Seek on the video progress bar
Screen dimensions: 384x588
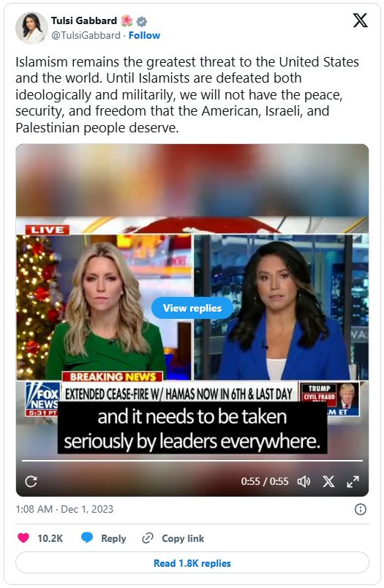click(x=192, y=460)
